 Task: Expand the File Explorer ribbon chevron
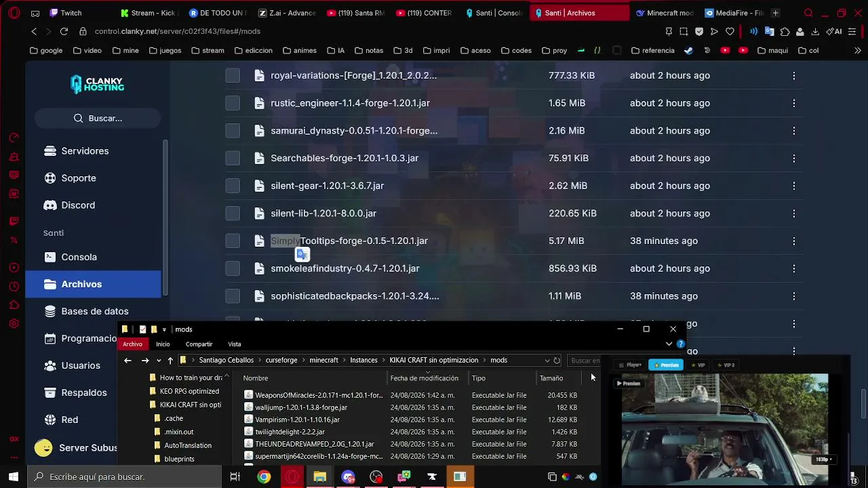point(669,344)
